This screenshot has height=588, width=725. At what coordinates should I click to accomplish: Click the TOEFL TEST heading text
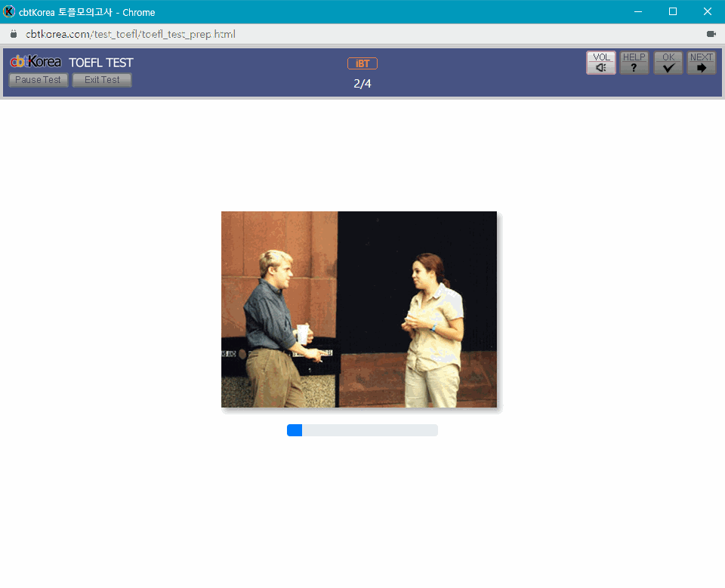(100, 63)
